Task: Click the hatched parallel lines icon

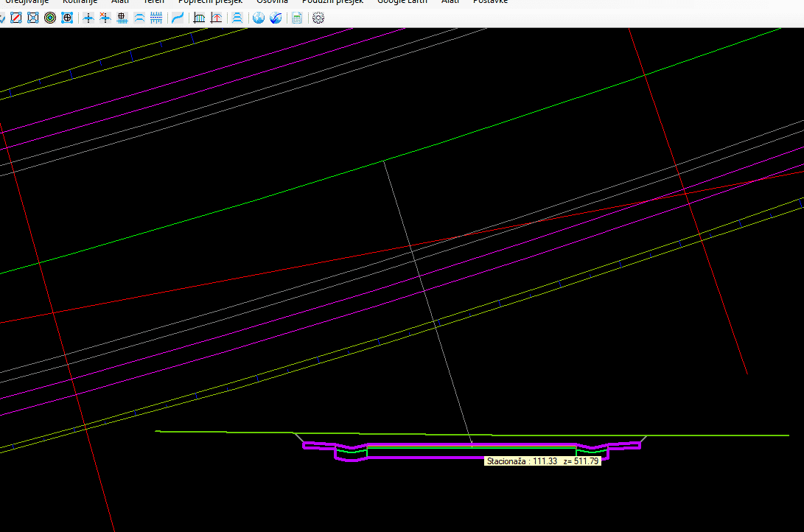Action: click(155, 18)
